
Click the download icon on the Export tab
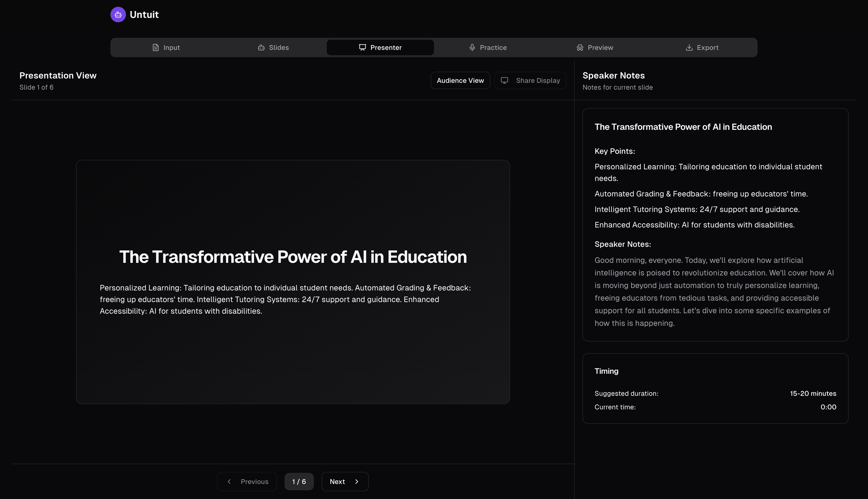click(689, 47)
